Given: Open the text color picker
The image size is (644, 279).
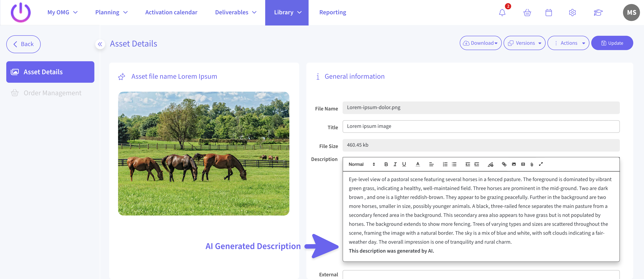Looking at the screenshot, I should point(417,164).
